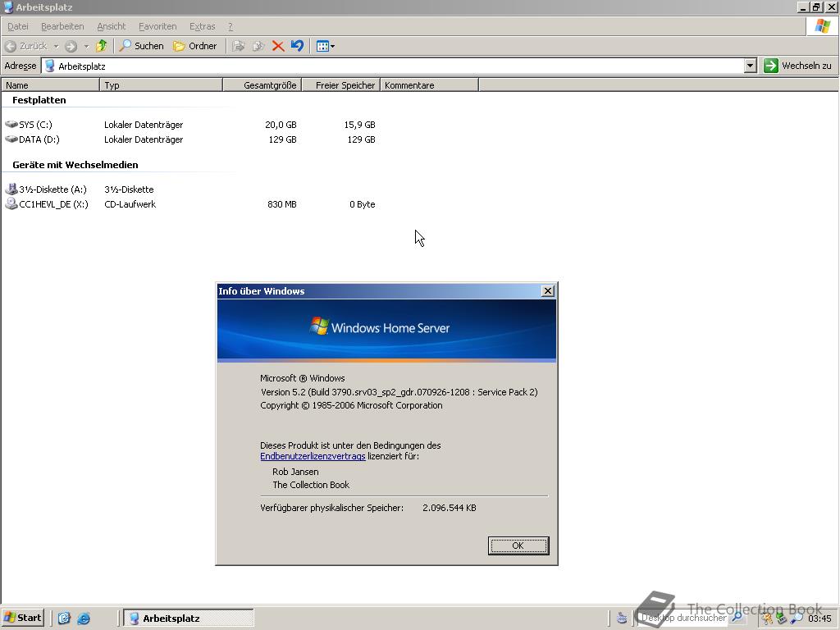Click the DATA (D:) drive name
This screenshot has width=840, height=630.
click(x=39, y=139)
